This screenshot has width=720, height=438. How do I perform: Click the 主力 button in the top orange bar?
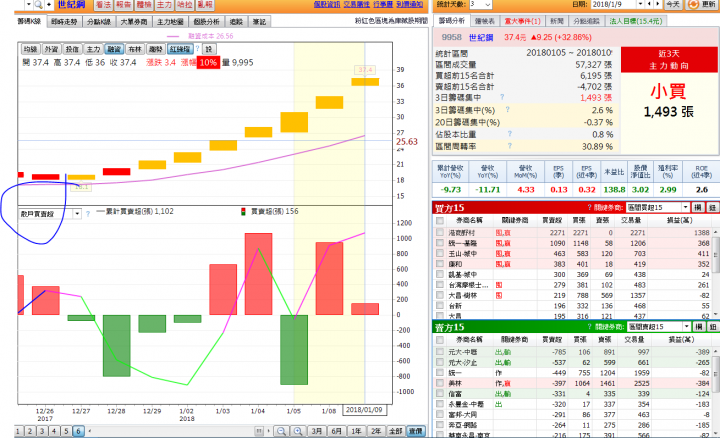pos(164,5)
